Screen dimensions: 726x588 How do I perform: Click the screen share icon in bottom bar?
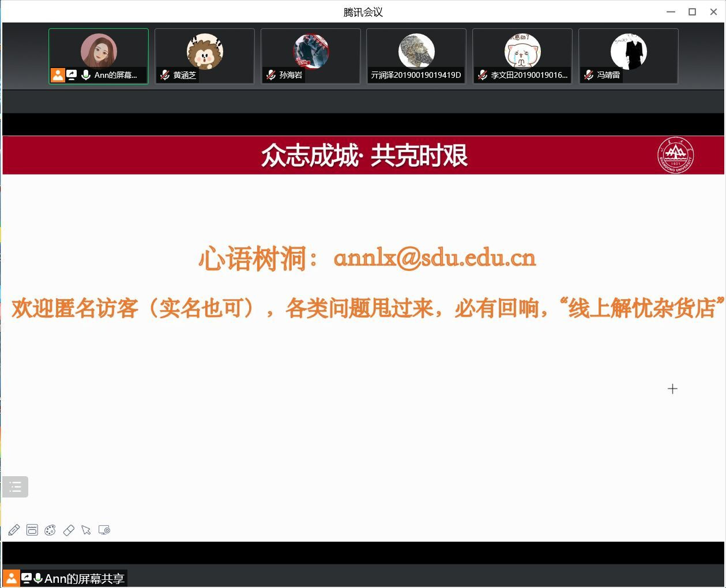[26, 578]
